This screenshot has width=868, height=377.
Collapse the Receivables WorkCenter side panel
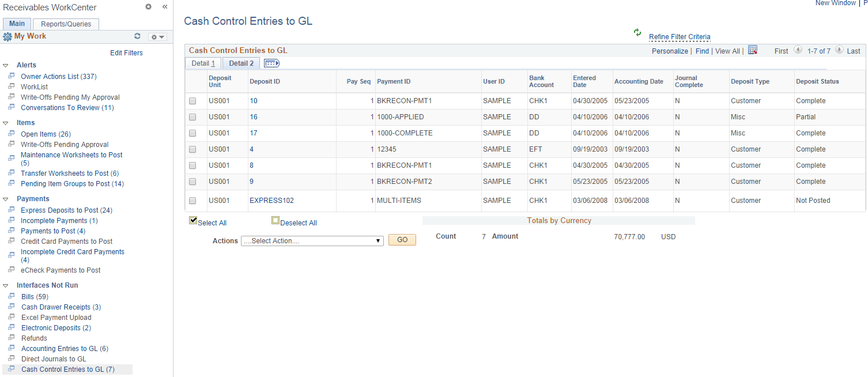164,7
